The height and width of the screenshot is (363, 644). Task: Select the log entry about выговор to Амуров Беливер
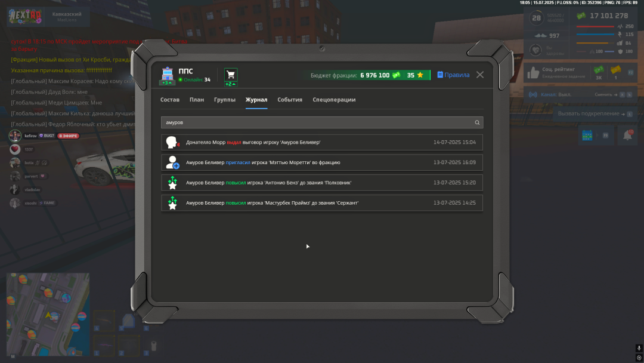click(322, 142)
